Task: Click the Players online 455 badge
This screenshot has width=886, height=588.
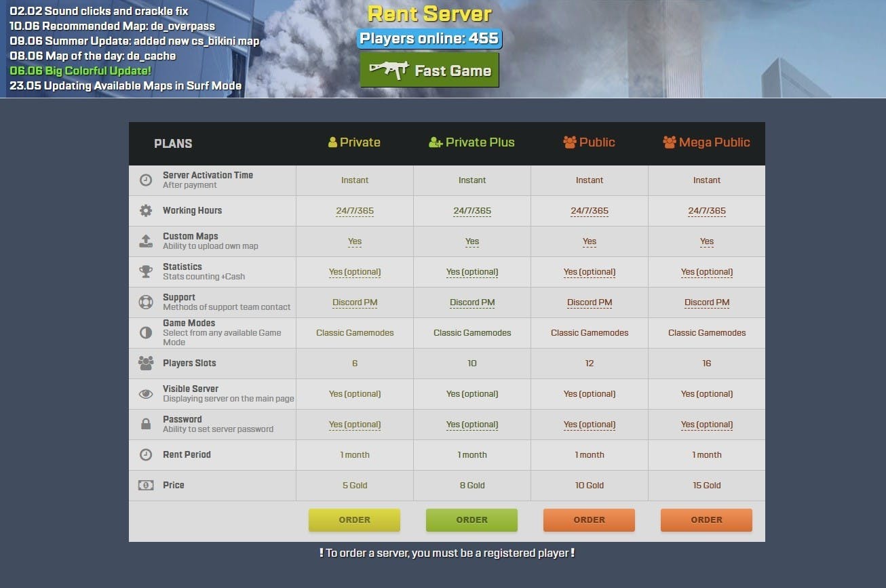Action: pyautogui.click(x=430, y=39)
